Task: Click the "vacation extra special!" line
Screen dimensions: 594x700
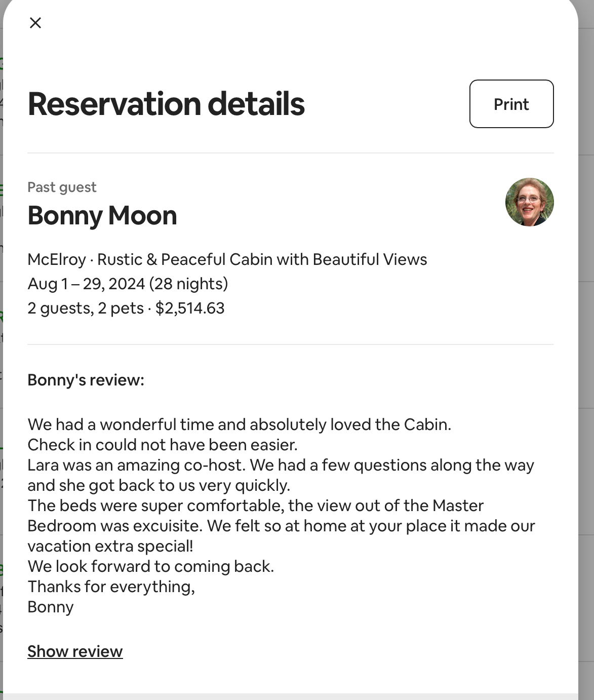Action: pyautogui.click(x=110, y=546)
